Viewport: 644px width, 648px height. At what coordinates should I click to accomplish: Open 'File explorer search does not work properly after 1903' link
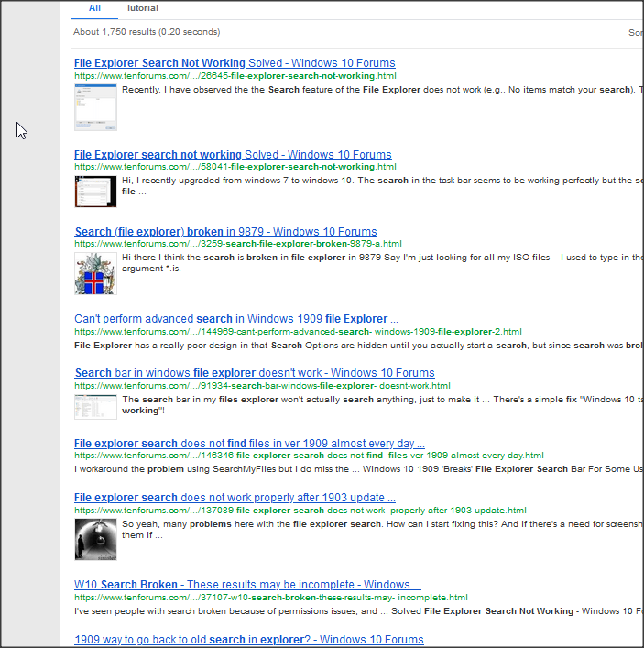[x=235, y=497]
